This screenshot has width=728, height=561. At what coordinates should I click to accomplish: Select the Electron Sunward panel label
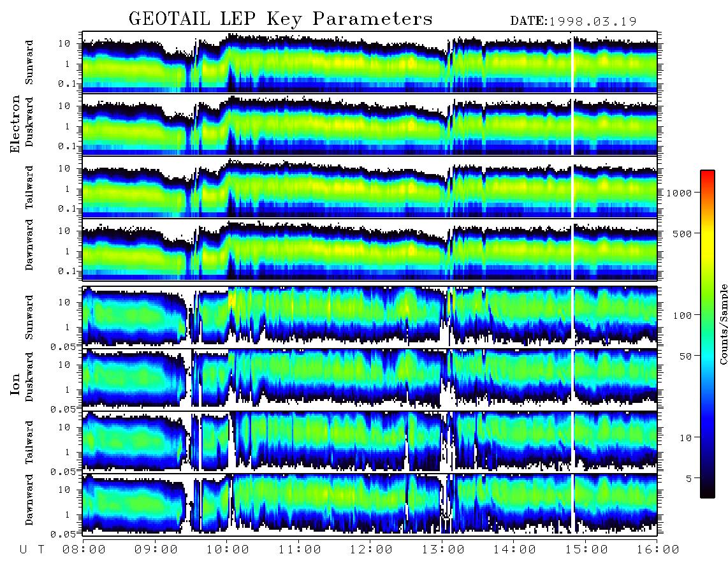coord(29,62)
